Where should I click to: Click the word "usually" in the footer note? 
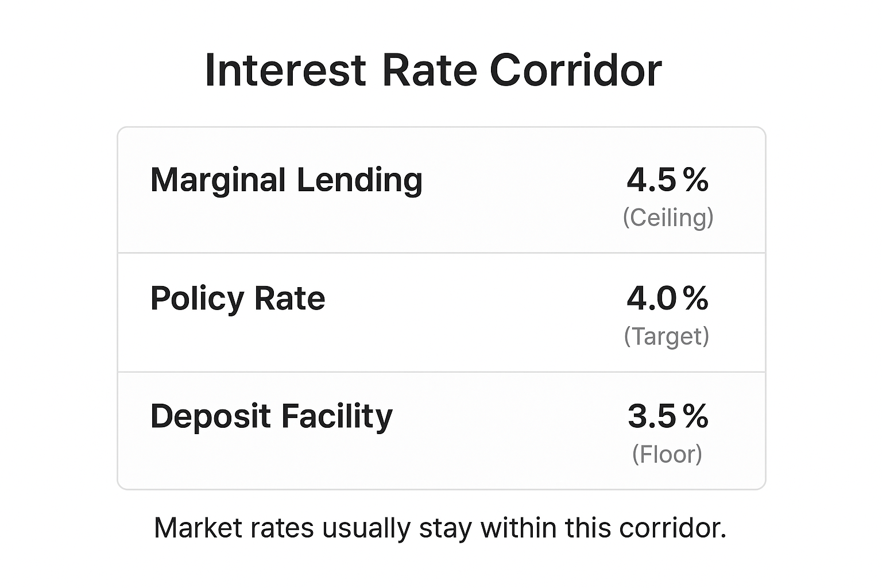point(366,528)
